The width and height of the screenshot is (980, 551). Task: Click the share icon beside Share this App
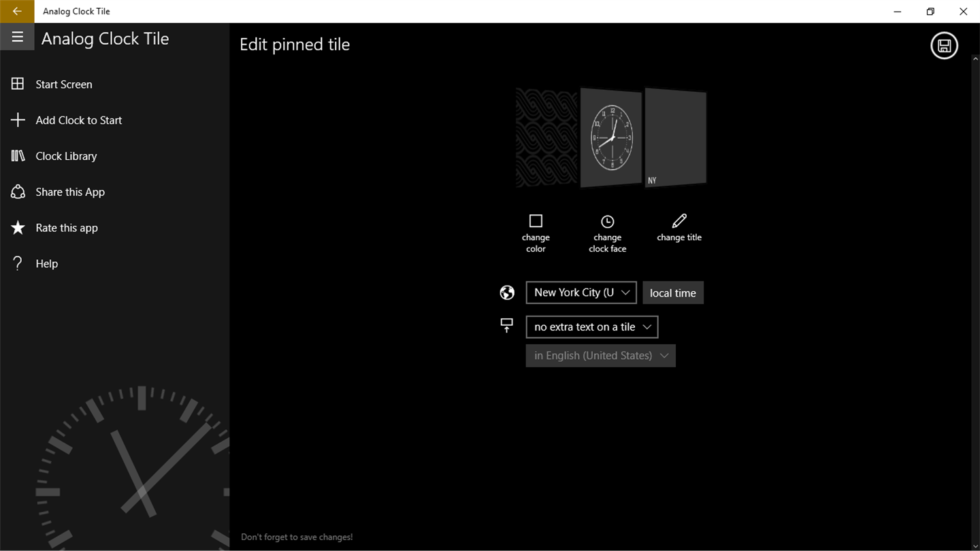[18, 192]
